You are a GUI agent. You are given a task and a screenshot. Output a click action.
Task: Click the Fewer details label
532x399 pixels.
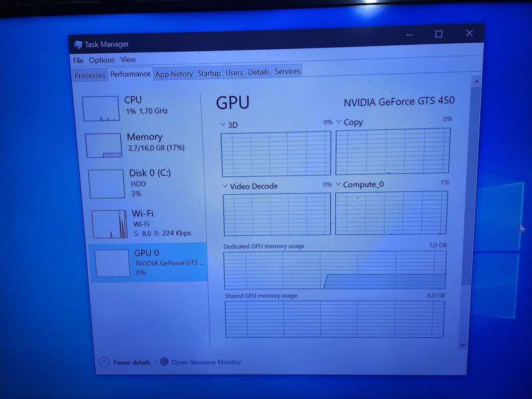point(132,362)
